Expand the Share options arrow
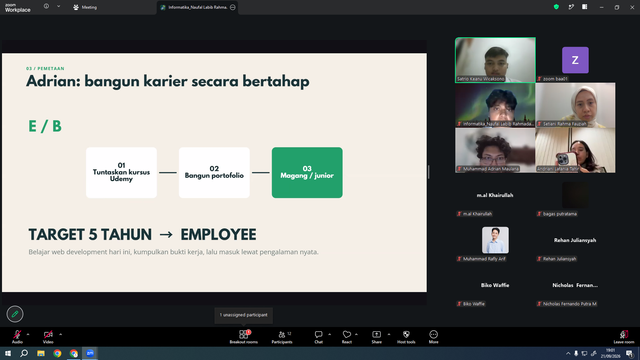 (x=389, y=334)
